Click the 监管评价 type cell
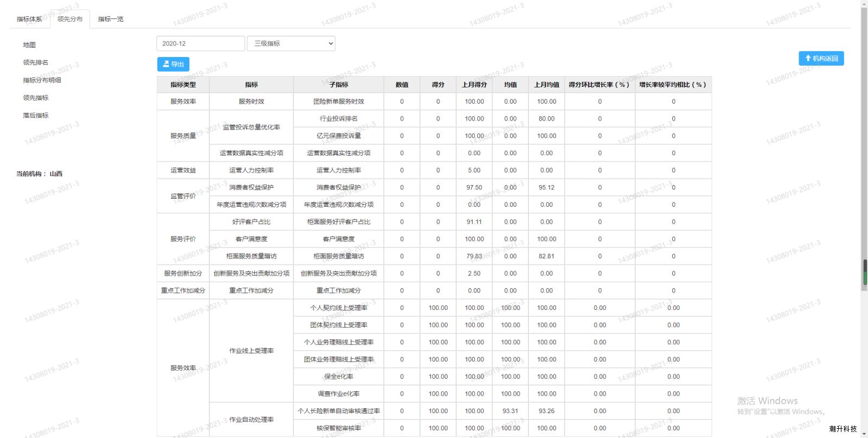Screen dimensions: 868x438 (183, 196)
